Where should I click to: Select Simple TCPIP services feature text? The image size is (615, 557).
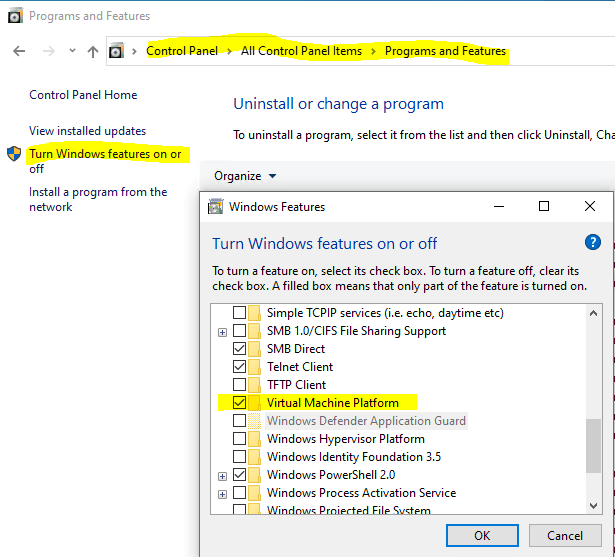385,313
